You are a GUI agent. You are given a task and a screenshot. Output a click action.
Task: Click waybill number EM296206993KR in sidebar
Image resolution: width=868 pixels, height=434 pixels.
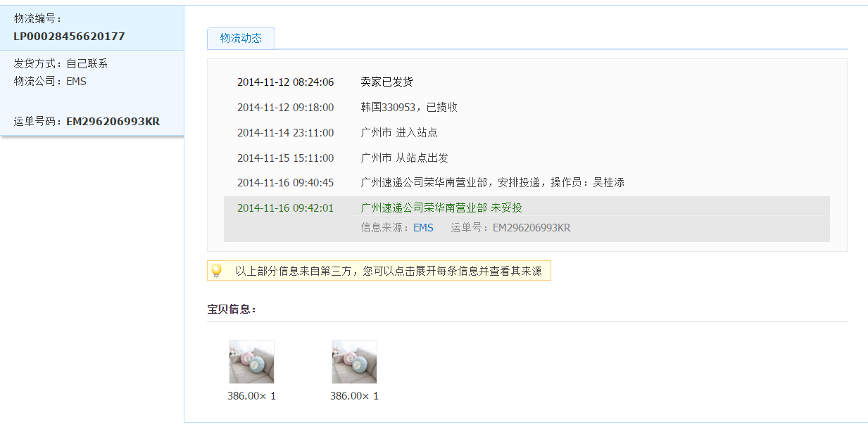point(113,122)
